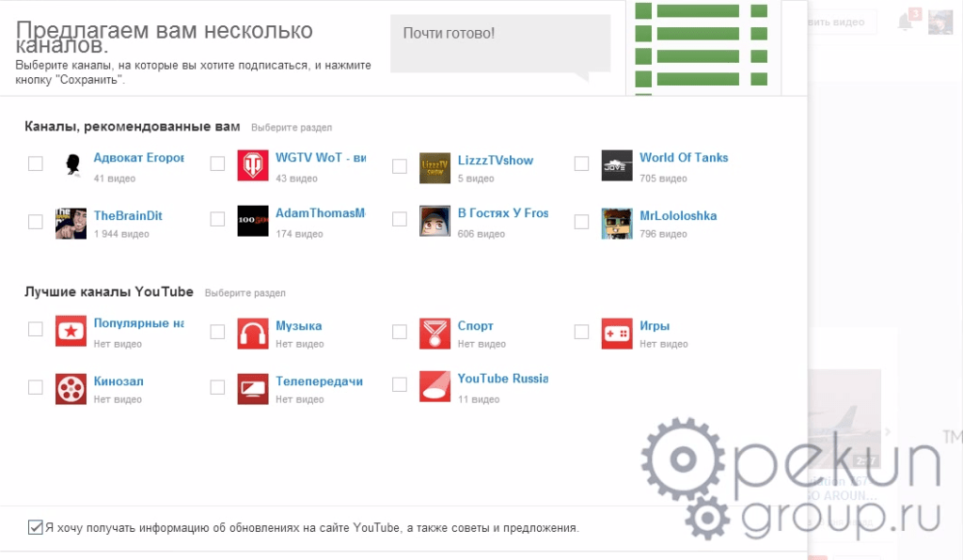Click the 1 944 видео count text
Image resolution: width=963 pixels, height=560 pixels.
[x=121, y=234]
